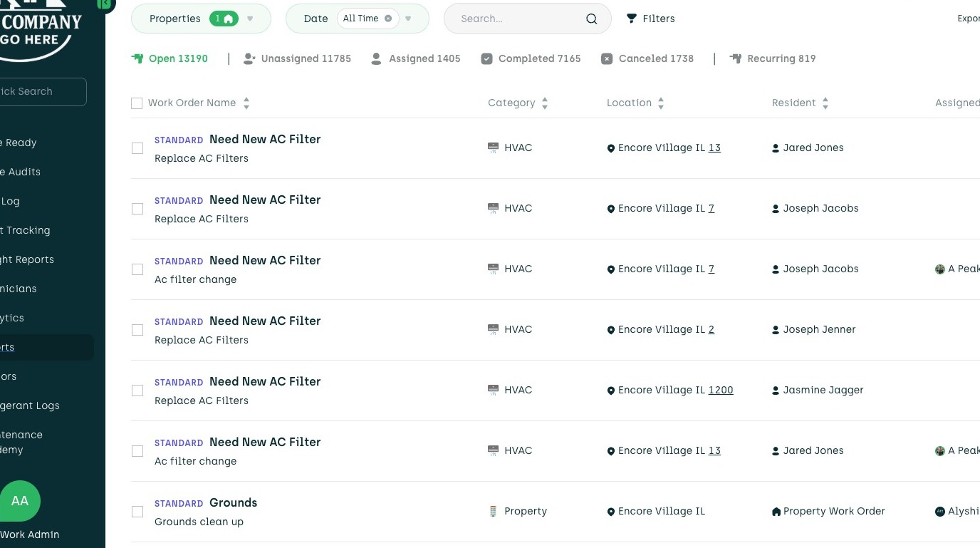Open unit 1200 location link
The height and width of the screenshot is (548, 980).
[x=720, y=391]
